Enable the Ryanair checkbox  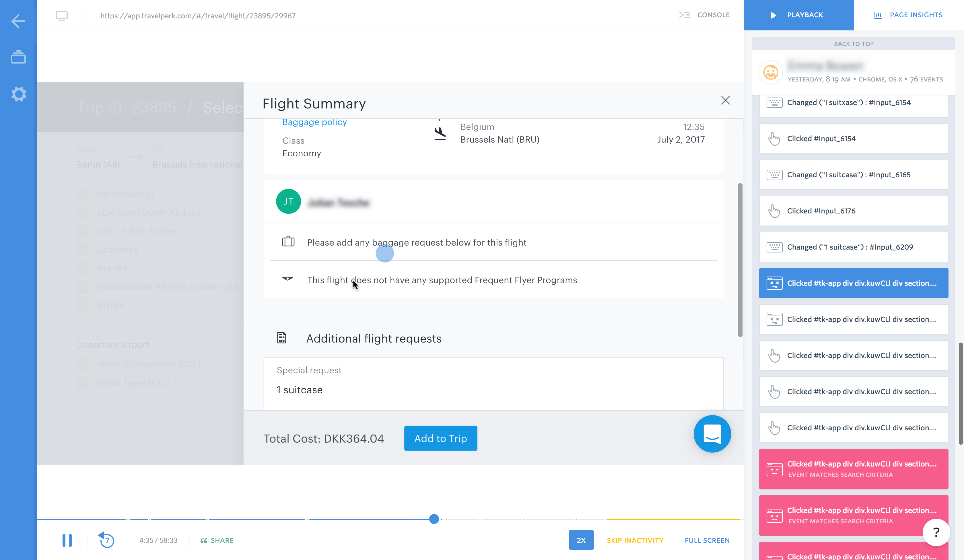83,267
